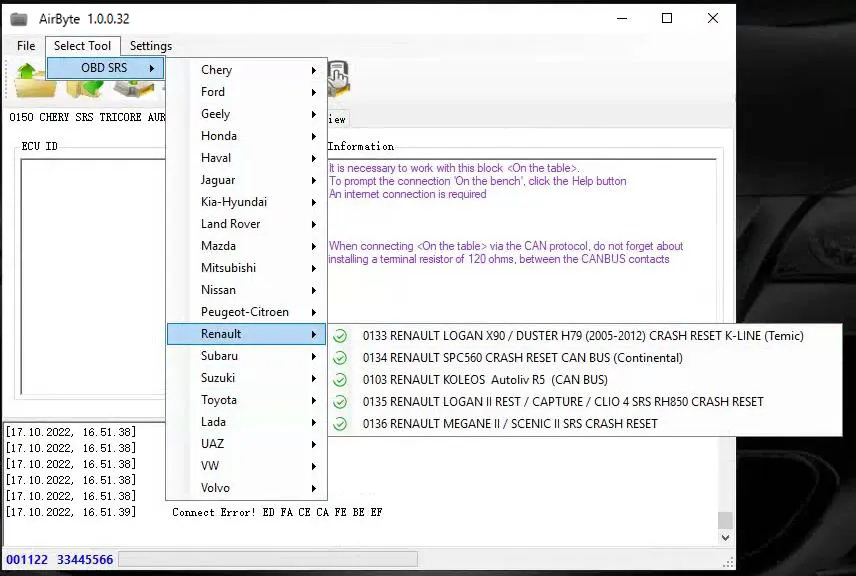This screenshot has height=576, width=856.
Task: Click green check icon for 0135 Logan II
Action: click(x=340, y=402)
